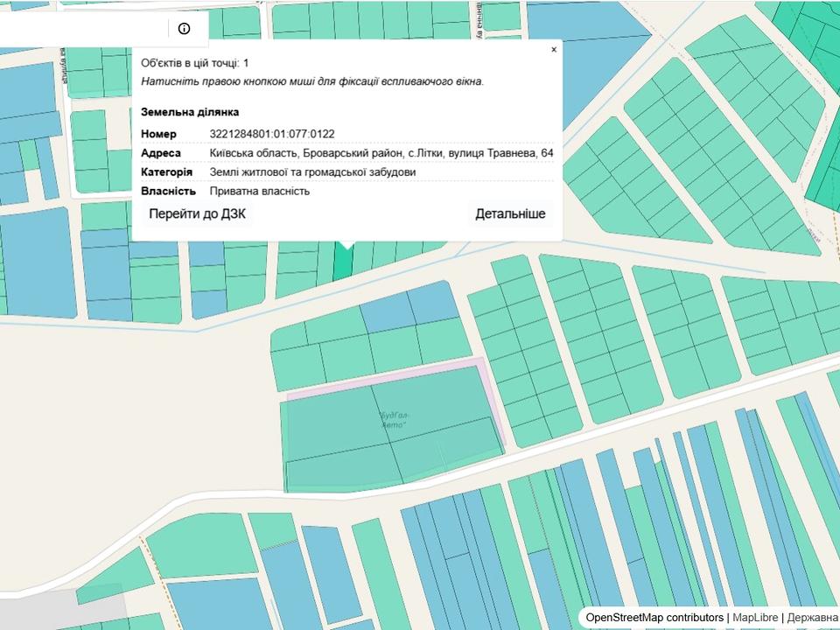Click the Земельна ділянка heading

click(190, 112)
